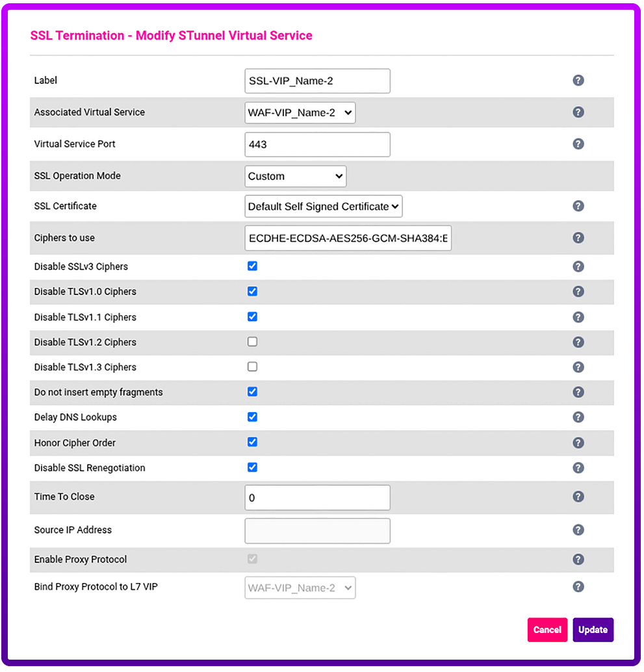
Task: Open the Associated Virtual Service dropdown
Action: coord(300,112)
